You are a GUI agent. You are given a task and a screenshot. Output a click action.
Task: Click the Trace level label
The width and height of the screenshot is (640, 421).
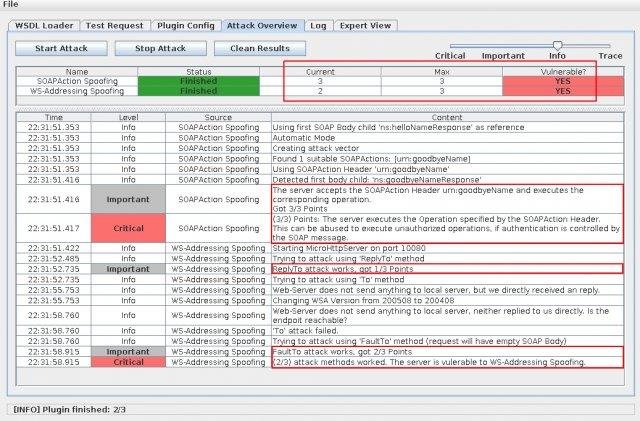[610, 56]
